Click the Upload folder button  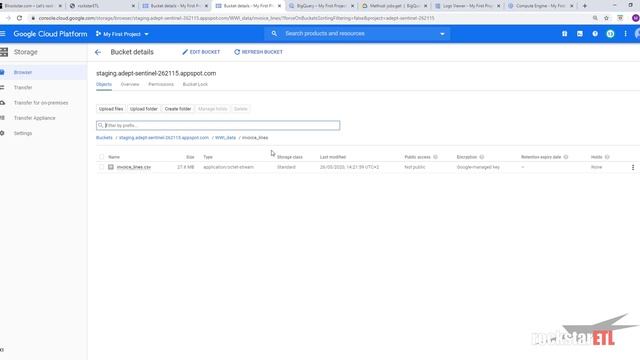pos(143,109)
